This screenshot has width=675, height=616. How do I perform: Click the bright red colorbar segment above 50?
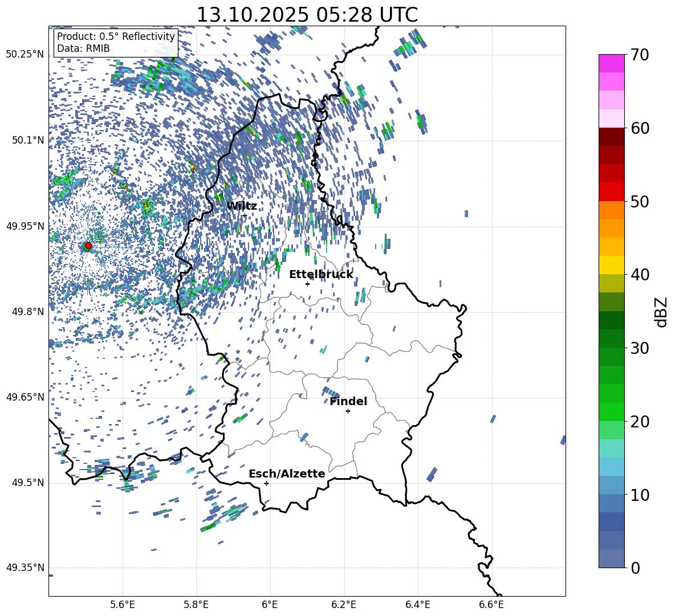(612, 192)
